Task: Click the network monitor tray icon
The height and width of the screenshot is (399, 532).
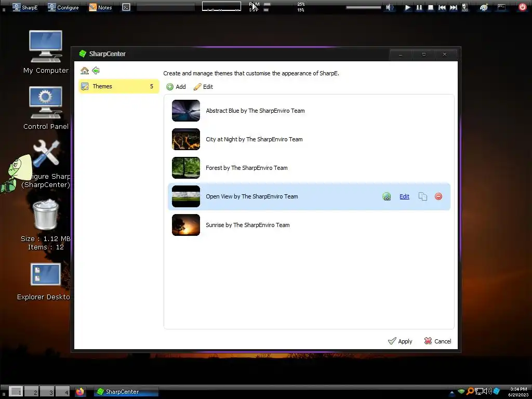Action: click(478, 392)
